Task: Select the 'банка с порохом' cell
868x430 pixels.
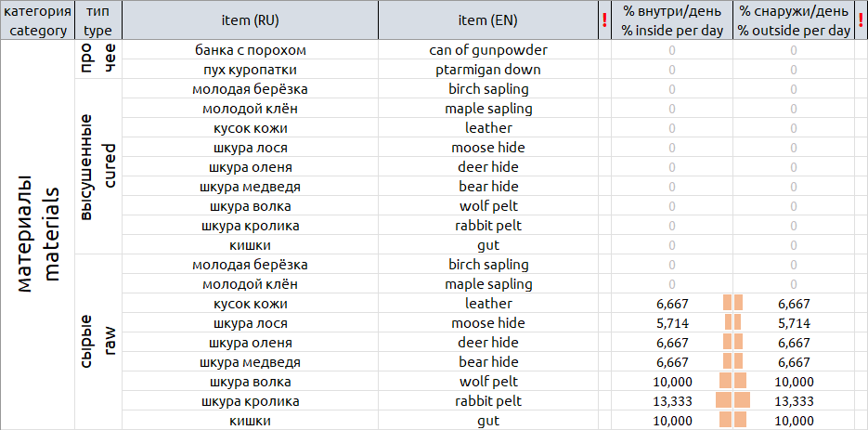Action: pos(250,49)
